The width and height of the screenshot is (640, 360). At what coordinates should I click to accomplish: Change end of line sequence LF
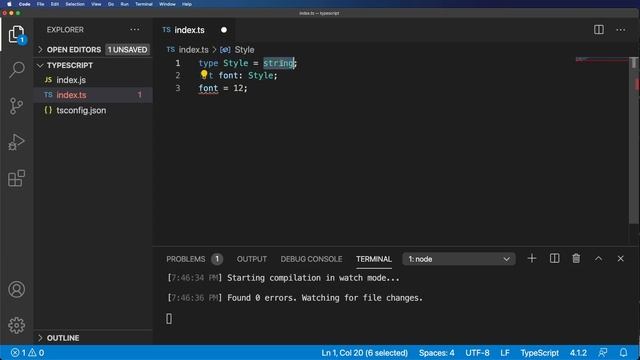[505, 353]
